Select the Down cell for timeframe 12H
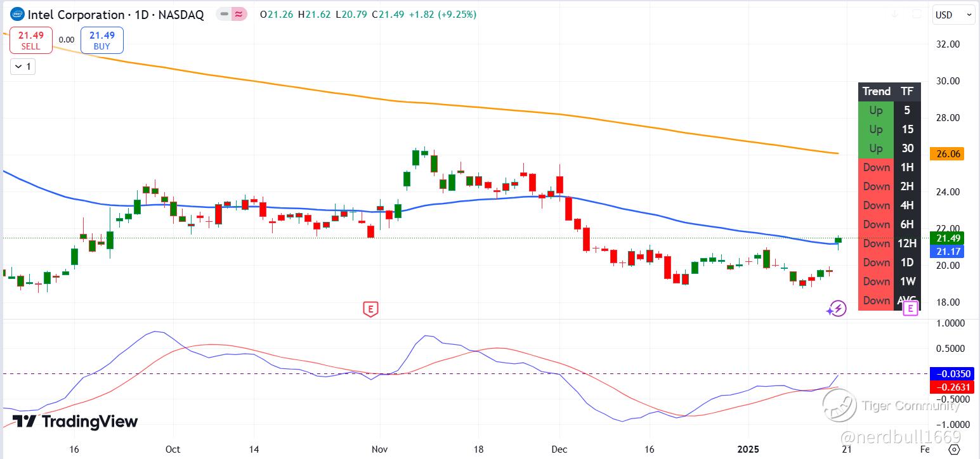980x459 pixels. point(876,243)
